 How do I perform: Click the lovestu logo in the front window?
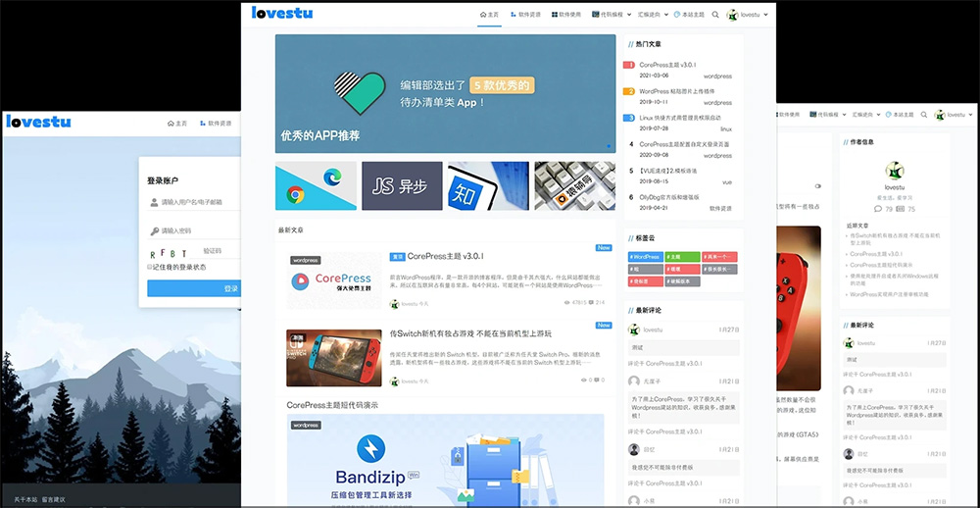coord(281,14)
